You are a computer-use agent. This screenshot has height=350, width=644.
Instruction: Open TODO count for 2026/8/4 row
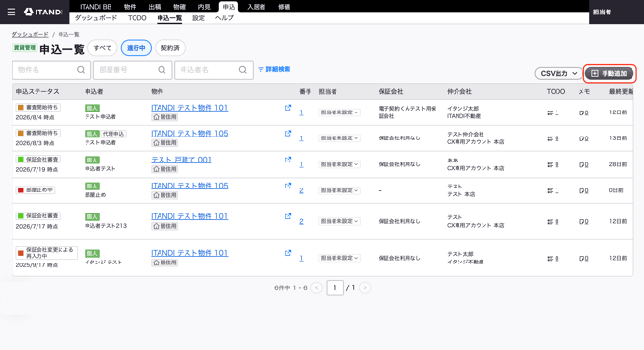(553, 112)
